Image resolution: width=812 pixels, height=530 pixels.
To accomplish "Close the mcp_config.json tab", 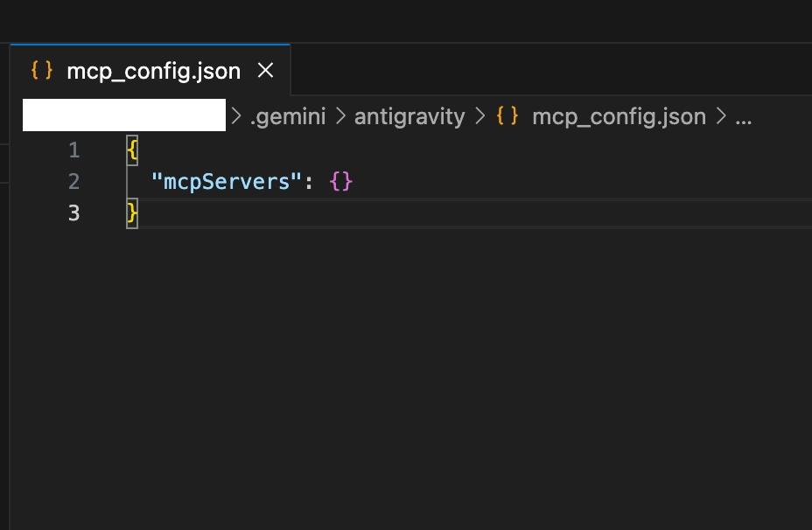I will (x=265, y=71).
